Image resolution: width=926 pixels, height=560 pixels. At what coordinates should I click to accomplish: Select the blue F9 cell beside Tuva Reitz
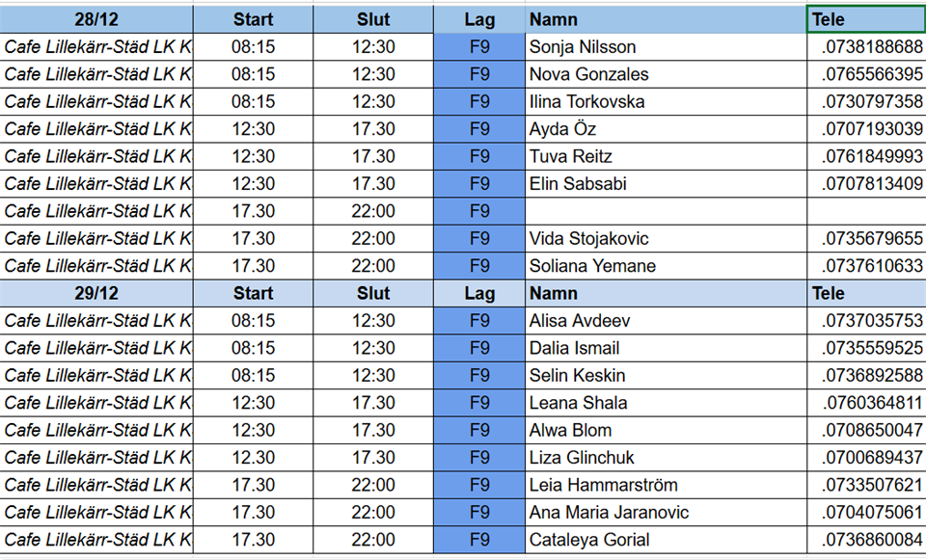click(x=479, y=156)
